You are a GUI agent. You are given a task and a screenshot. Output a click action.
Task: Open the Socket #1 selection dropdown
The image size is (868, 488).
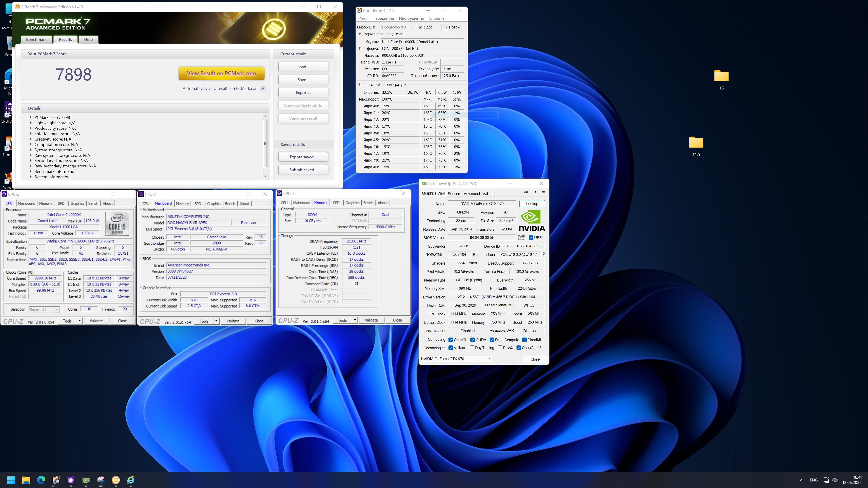pyautogui.click(x=44, y=310)
